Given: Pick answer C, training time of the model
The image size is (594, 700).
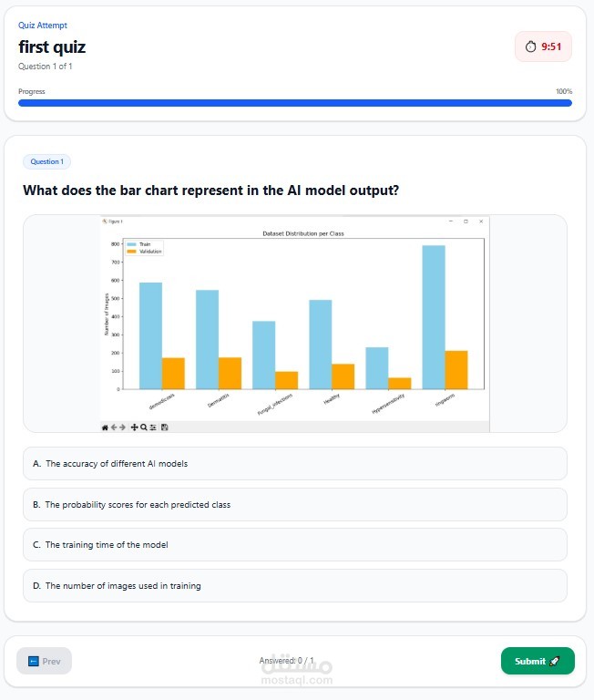Looking at the screenshot, I should point(294,545).
